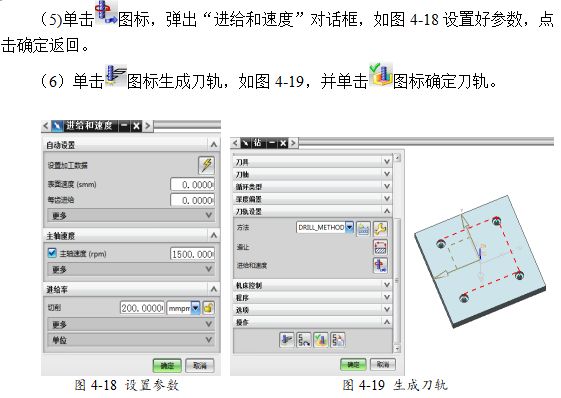Screen dimensions: 561x398
Task: Click the 钻 dialog scrollbar up arrow
Action: coord(397,157)
